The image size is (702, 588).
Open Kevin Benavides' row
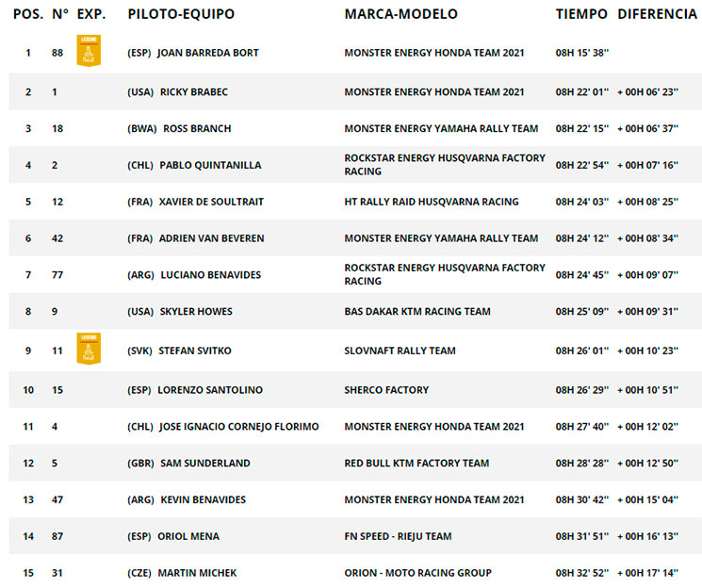coord(355,499)
